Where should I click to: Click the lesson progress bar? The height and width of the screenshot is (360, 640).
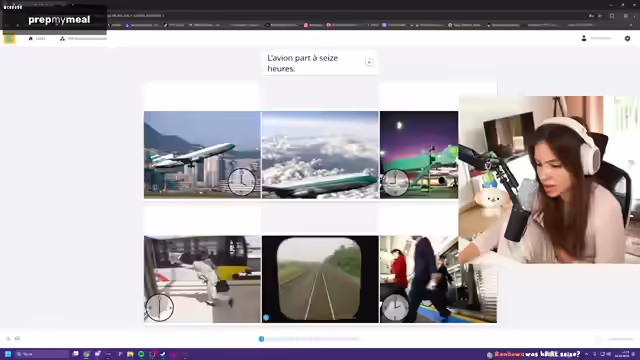coord(310,339)
